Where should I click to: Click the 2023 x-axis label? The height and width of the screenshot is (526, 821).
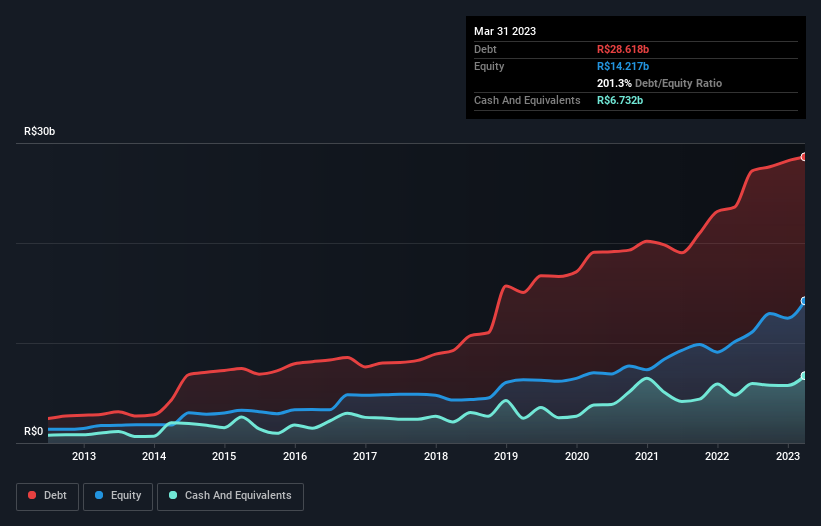787,456
